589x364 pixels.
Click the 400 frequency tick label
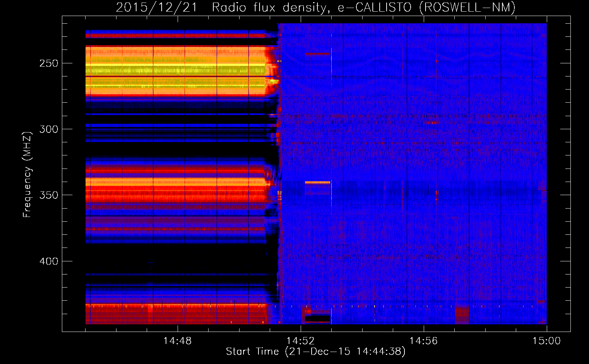click(x=49, y=261)
